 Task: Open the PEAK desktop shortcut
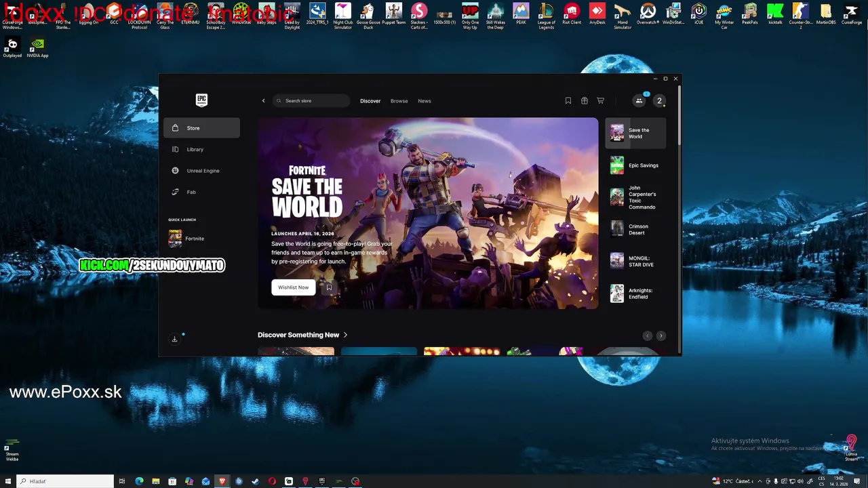coord(521,14)
